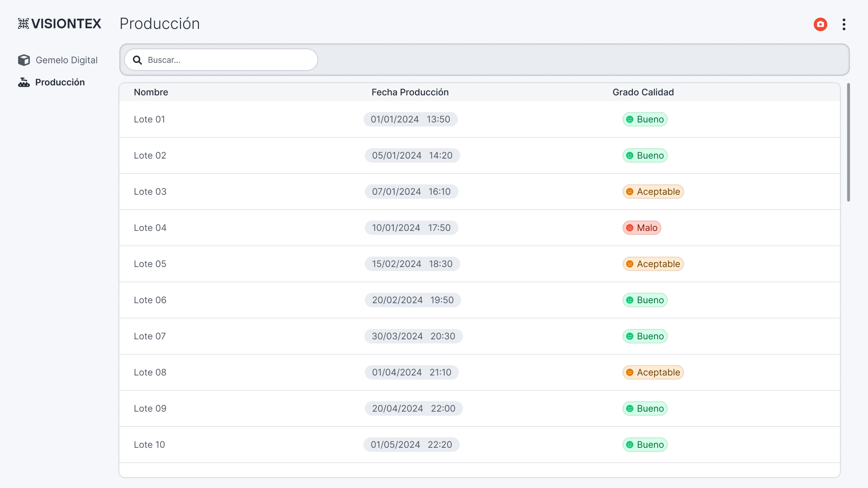868x488 pixels.
Task: Click the Bueno badge for Lote 01
Action: 645,119
